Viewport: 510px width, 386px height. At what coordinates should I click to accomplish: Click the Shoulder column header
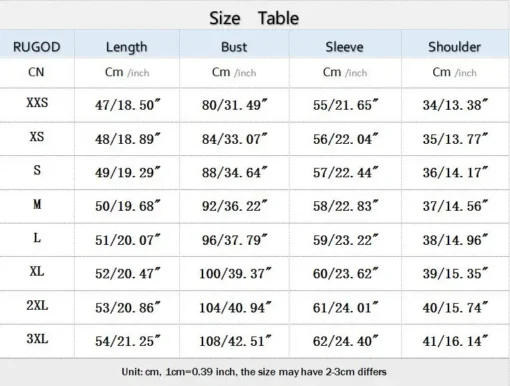[455, 47]
